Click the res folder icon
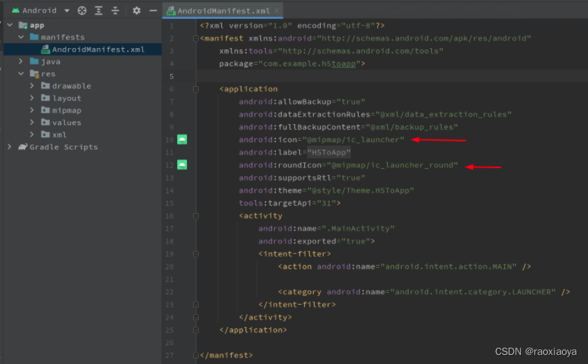 [34, 74]
